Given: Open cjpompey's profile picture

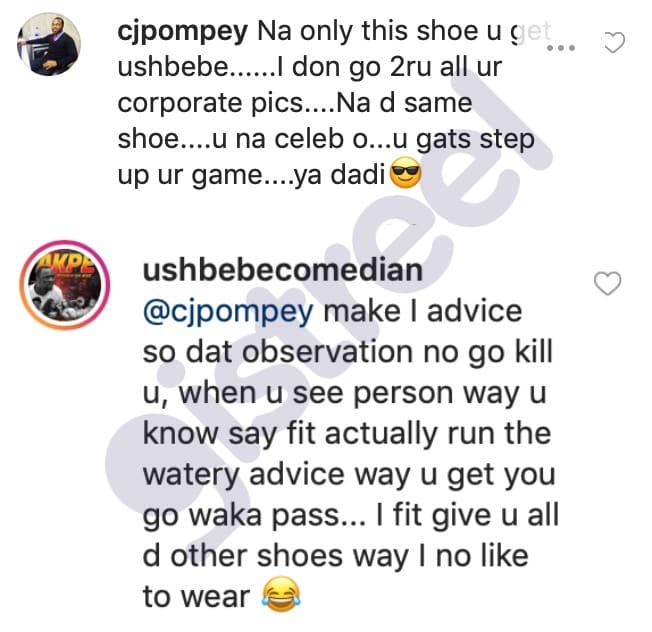Looking at the screenshot, I should click(49, 44).
